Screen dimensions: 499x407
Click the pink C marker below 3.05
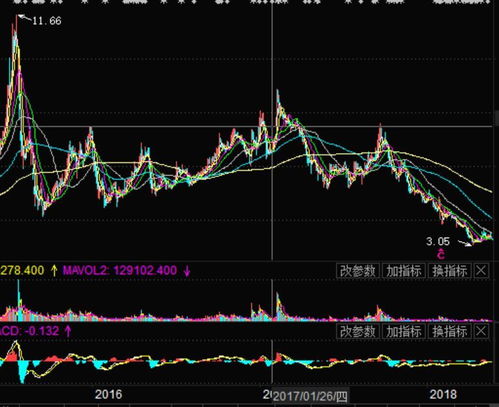[441, 254]
